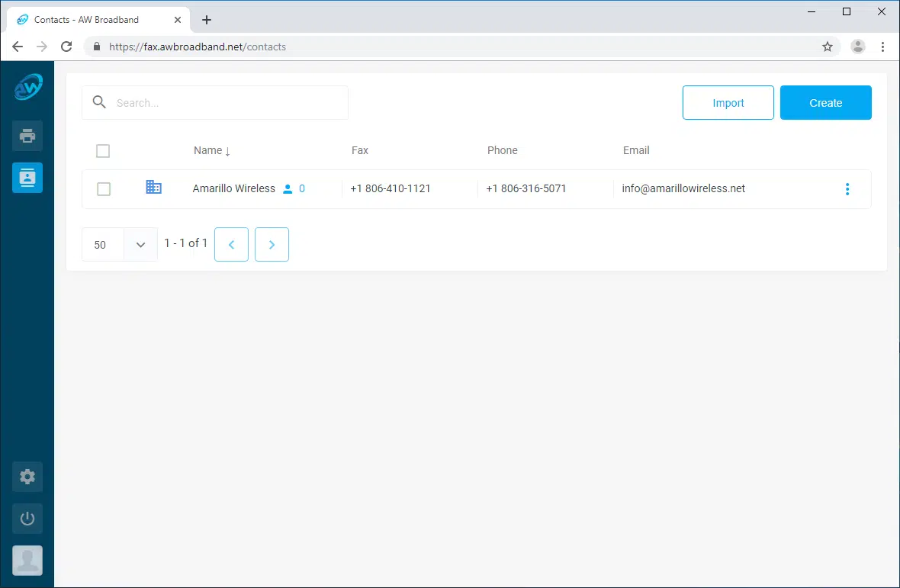Open a new browser tab
This screenshot has width=900, height=588.
[207, 20]
